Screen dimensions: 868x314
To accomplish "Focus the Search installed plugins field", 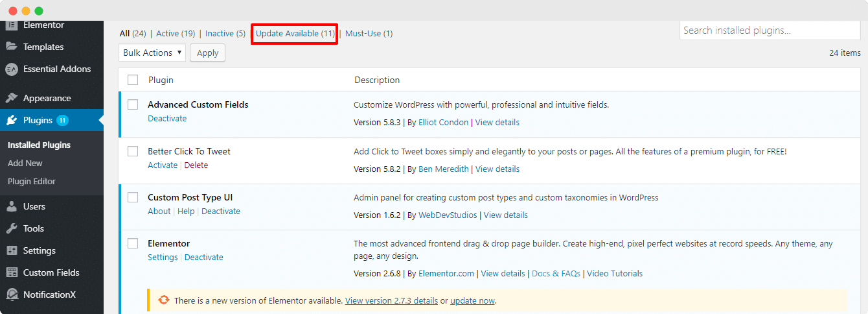I will click(x=770, y=30).
